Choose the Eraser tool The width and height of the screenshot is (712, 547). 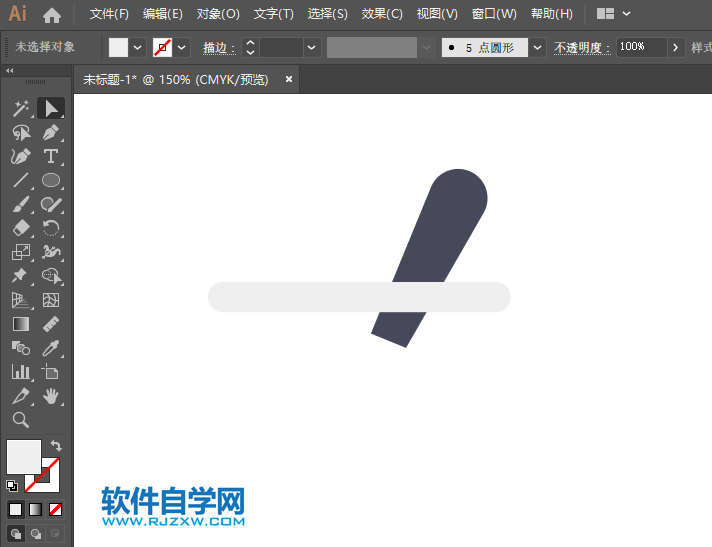pyautogui.click(x=21, y=228)
